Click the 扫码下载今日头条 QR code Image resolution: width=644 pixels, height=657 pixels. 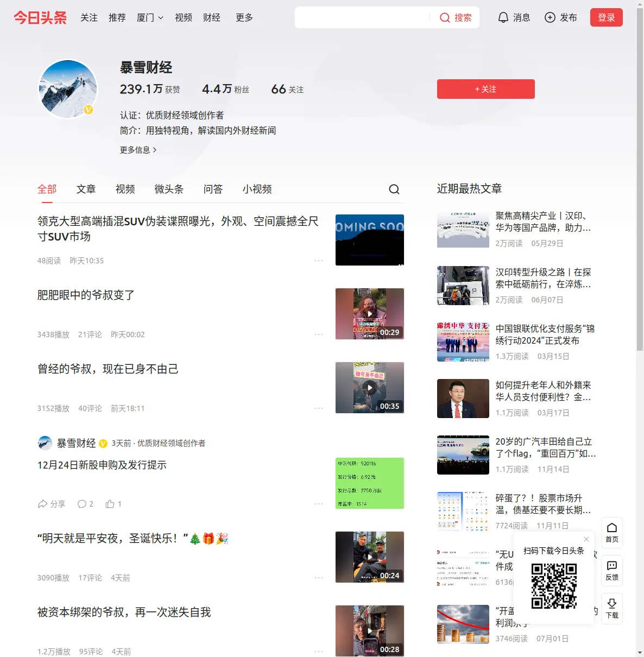554,586
